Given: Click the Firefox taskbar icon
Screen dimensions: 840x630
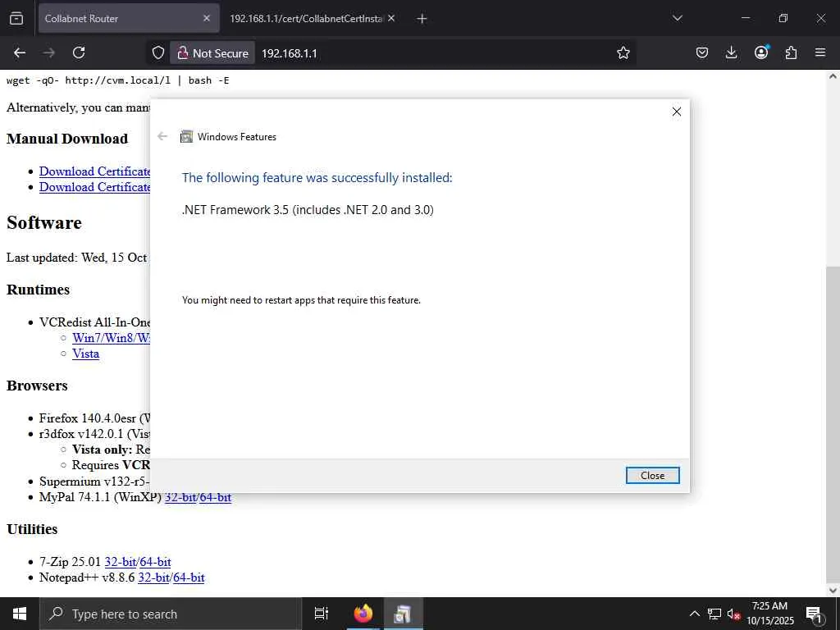Looking at the screenshot, I should point(363,614).
